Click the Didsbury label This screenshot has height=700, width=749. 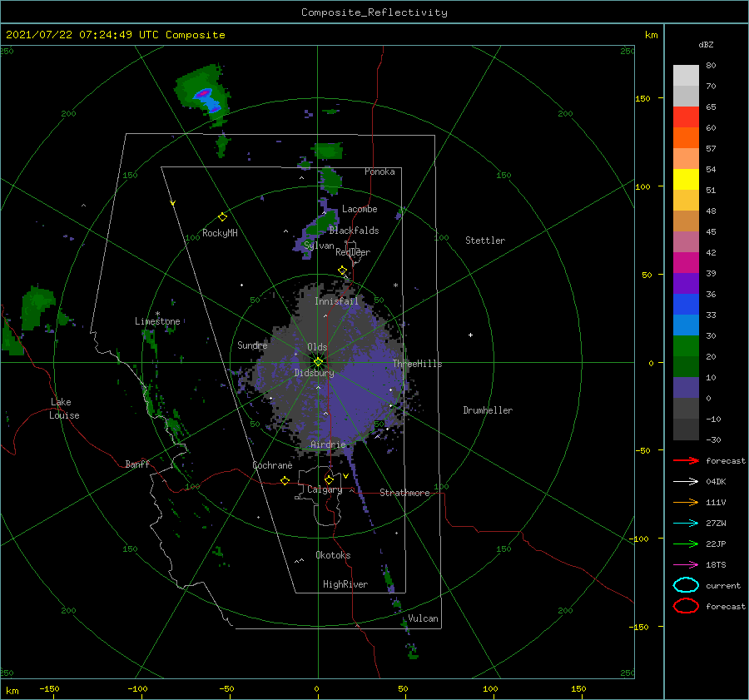(314, 373)
